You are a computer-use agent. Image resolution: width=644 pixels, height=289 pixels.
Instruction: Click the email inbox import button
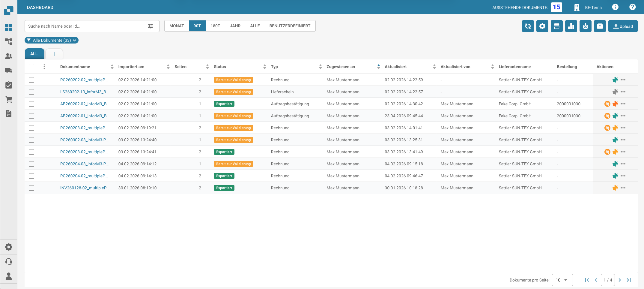tap(586, 26)
